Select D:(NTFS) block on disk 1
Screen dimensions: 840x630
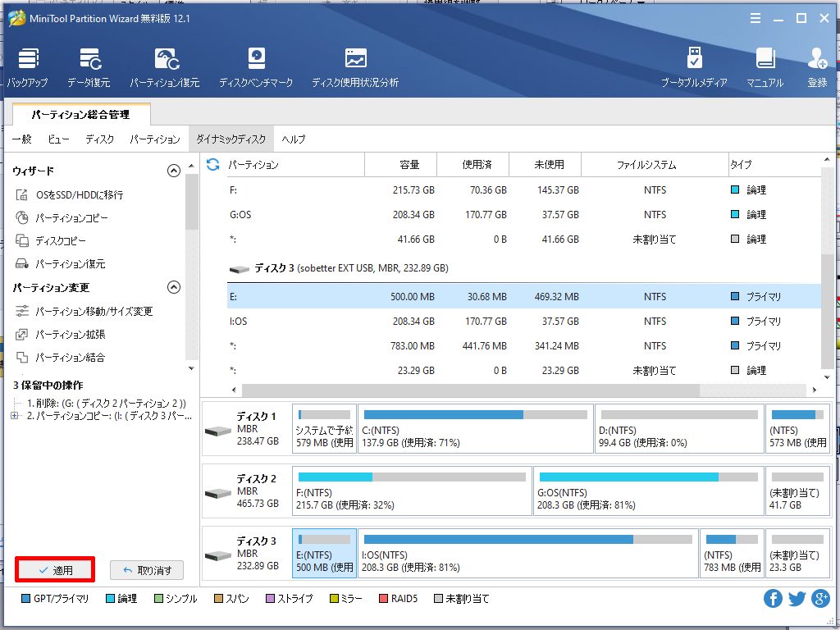678,428
